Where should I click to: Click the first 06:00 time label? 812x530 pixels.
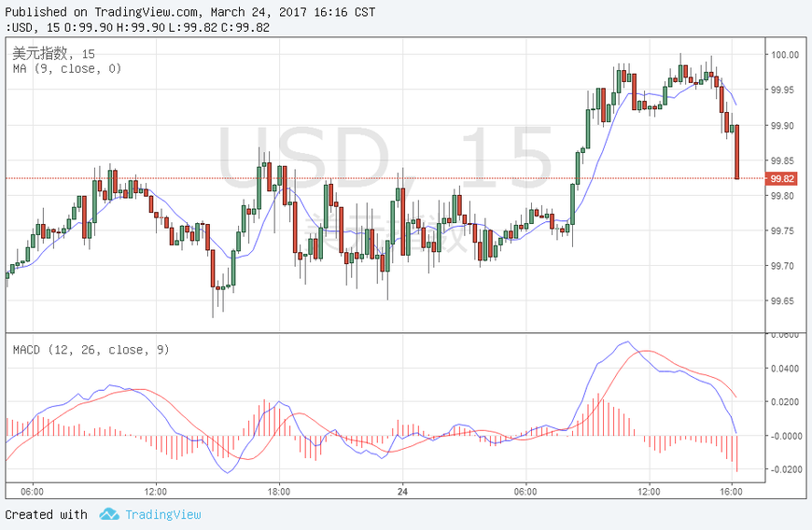coord(32,492)
